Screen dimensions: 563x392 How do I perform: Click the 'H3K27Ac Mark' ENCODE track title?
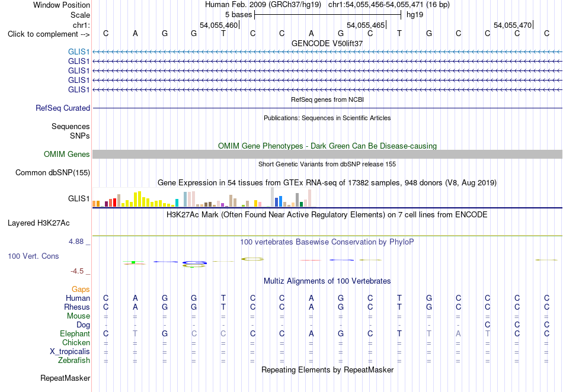(327, 215)
